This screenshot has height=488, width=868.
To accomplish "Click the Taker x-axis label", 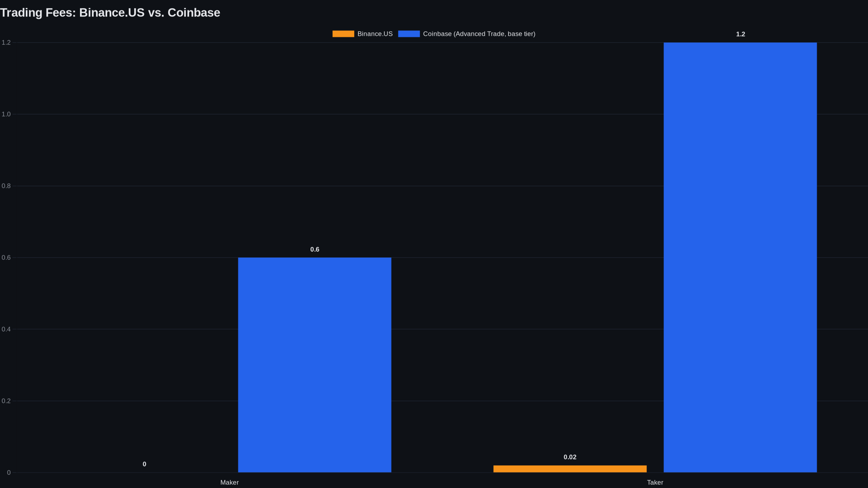I will pos(655,482).
